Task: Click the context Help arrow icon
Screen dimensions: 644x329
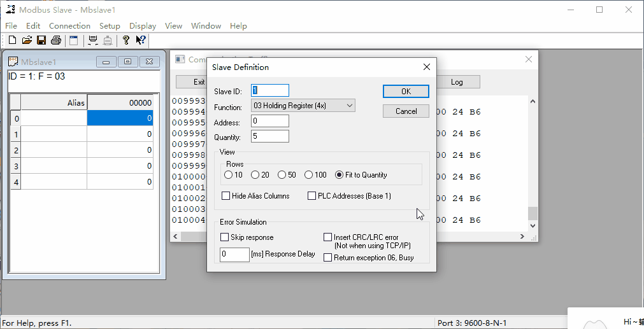Action: 141,40
